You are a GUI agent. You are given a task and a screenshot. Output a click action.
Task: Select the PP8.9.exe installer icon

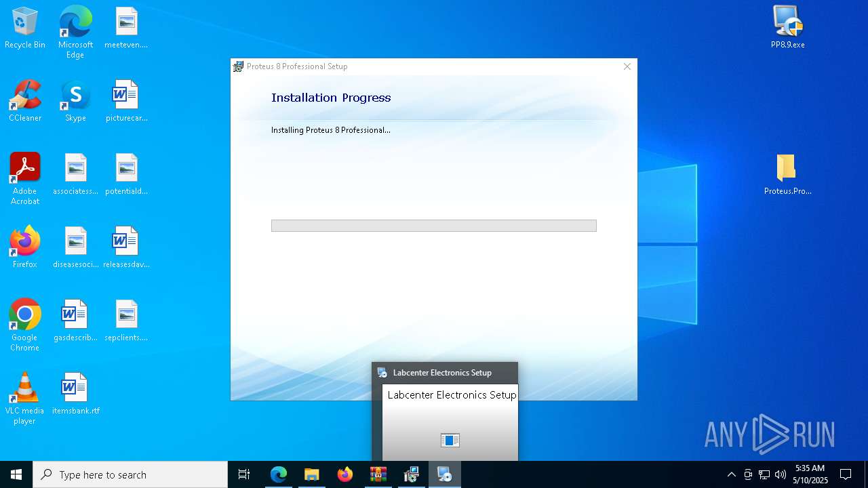787,28
